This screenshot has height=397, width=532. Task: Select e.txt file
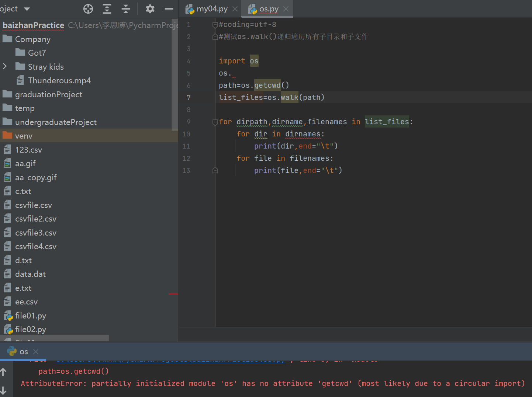[x=23, y=288]
